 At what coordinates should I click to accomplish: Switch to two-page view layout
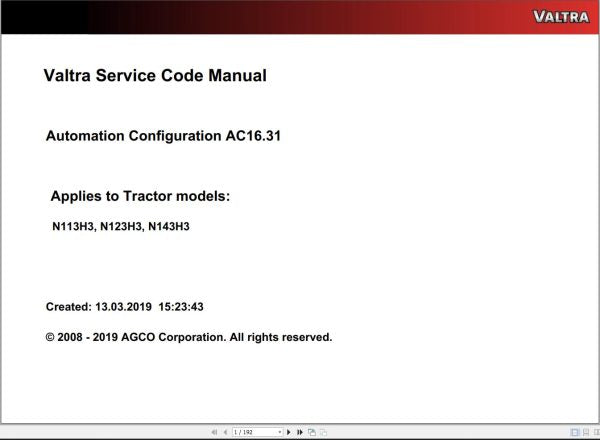coord(594,432)
